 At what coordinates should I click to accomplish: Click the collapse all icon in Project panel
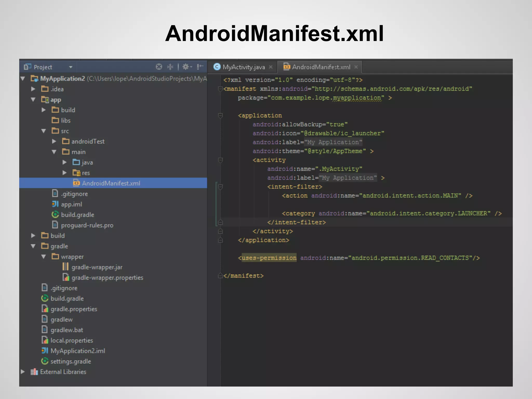(170, 67)
